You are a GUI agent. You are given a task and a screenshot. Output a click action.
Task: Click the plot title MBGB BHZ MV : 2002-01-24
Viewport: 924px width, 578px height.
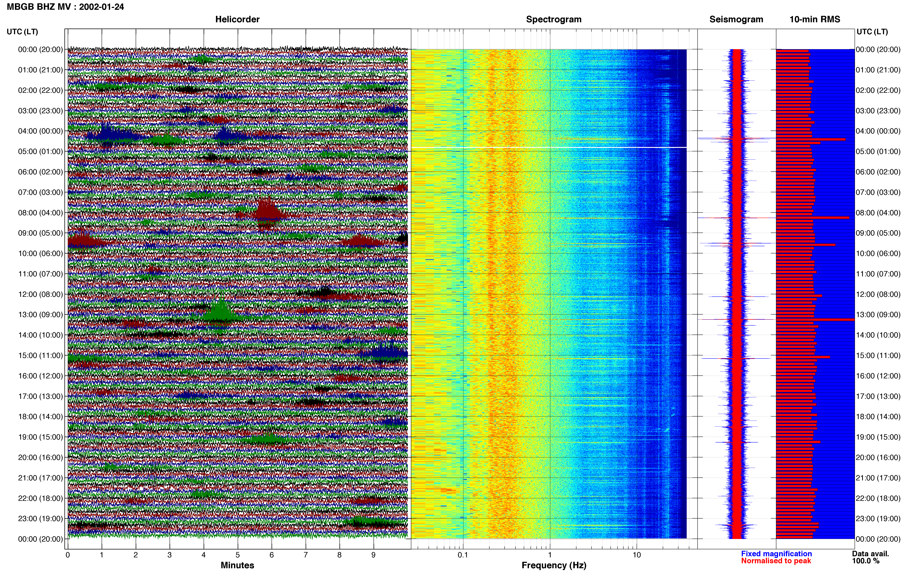point(65,7)
